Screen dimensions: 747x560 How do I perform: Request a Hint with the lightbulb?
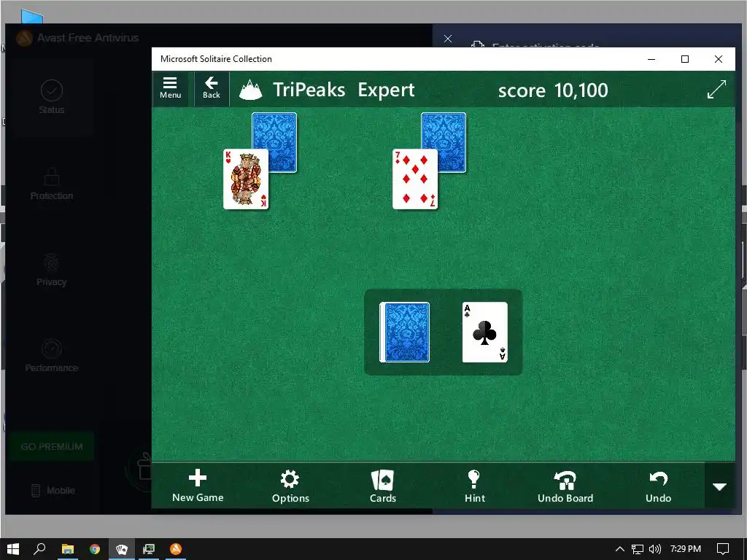[x=474, y=486]
